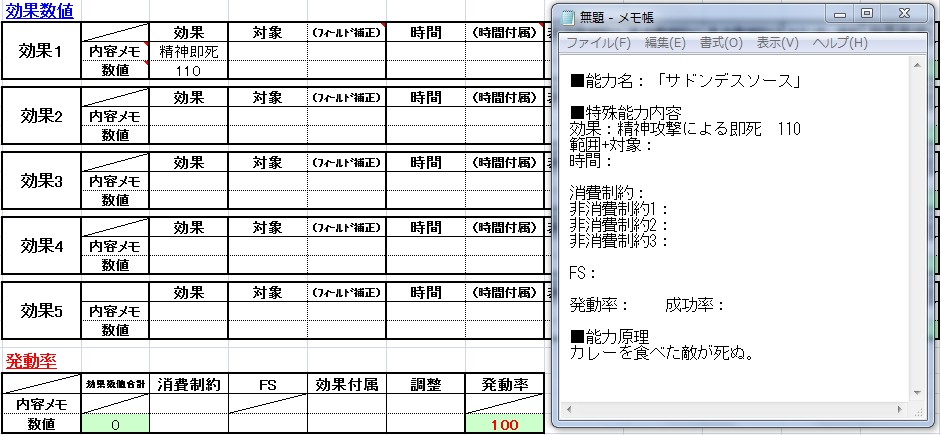Minimize the Notepad window
940x435 pixels.
coord(838,14)
